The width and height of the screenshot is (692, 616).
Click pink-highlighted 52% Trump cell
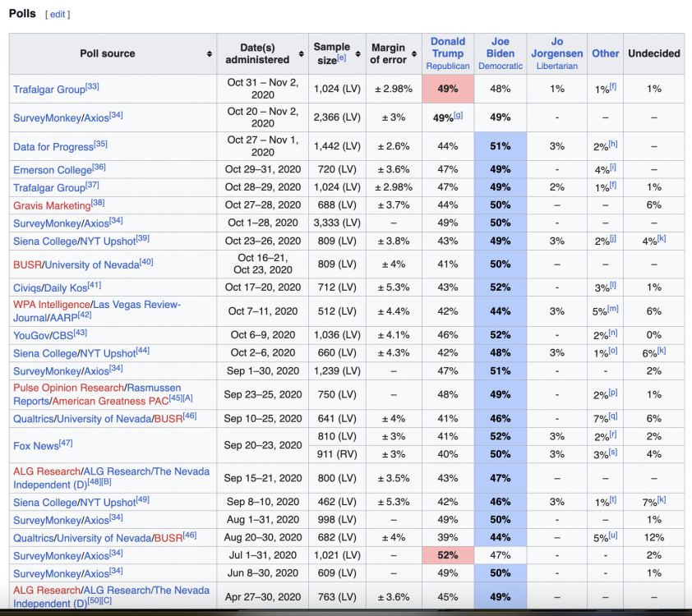(448, 555)
